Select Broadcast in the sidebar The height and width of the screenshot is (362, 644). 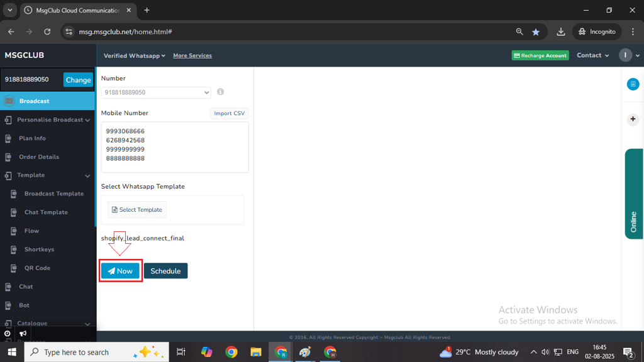47,101
